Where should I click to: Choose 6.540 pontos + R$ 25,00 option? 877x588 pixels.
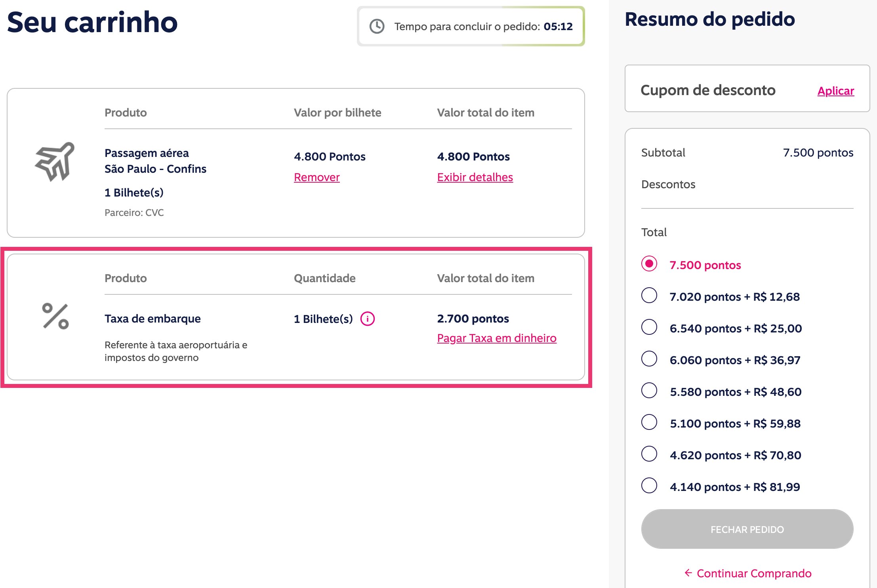coord(649,327)
